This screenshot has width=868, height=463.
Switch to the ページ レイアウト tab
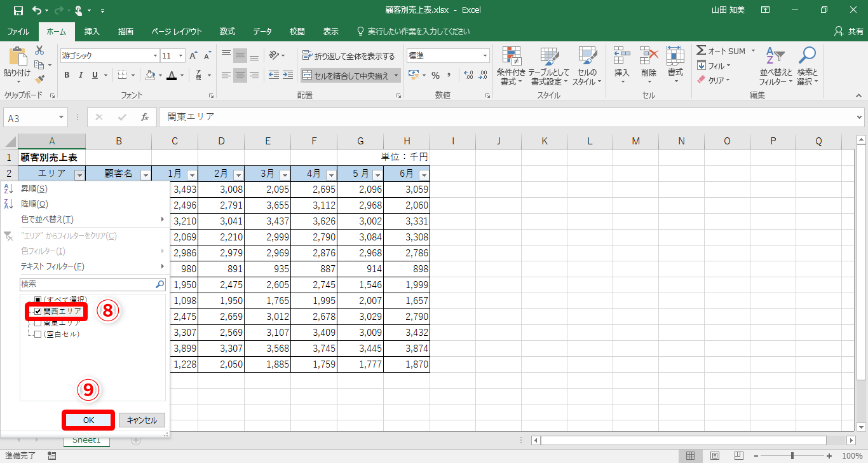[177, 31]
